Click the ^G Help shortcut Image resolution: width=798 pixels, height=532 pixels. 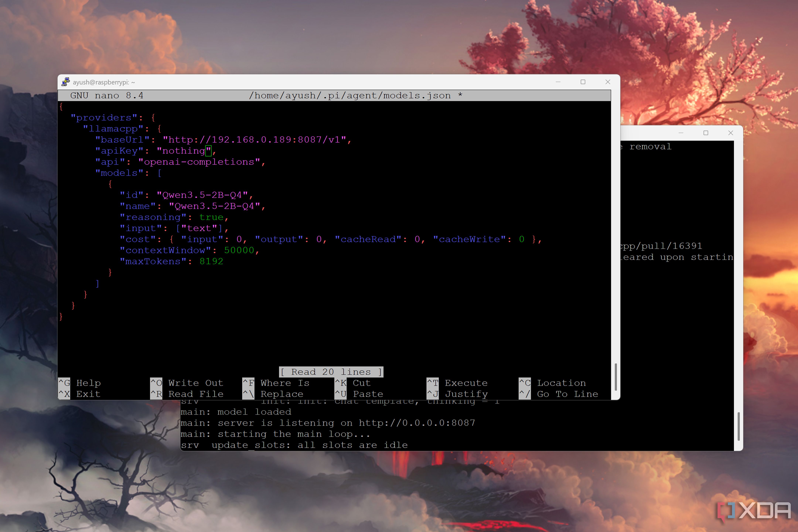80,383
